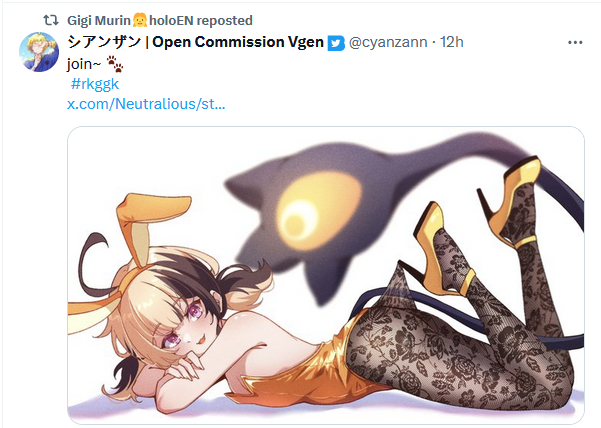Click the brown paw prints emoji
The height and width of the screenshot is (428, 601).
point(115,64)
